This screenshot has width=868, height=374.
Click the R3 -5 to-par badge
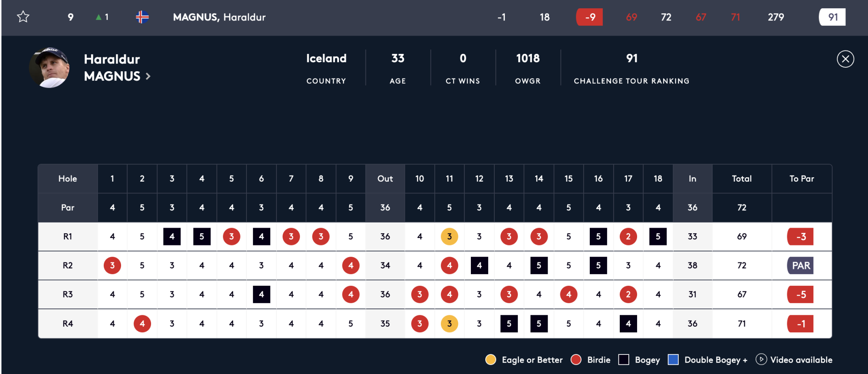800,295
